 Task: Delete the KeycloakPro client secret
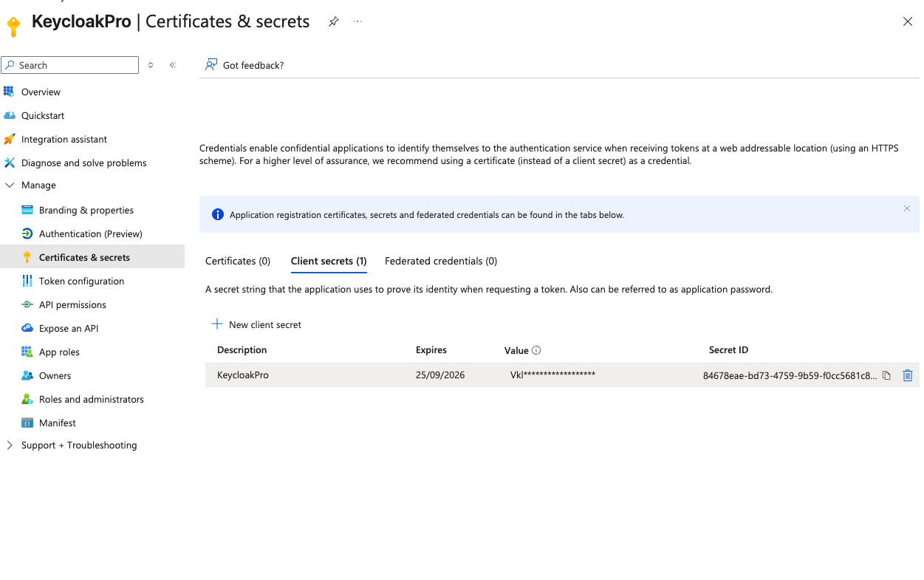(x=908, y=375)
